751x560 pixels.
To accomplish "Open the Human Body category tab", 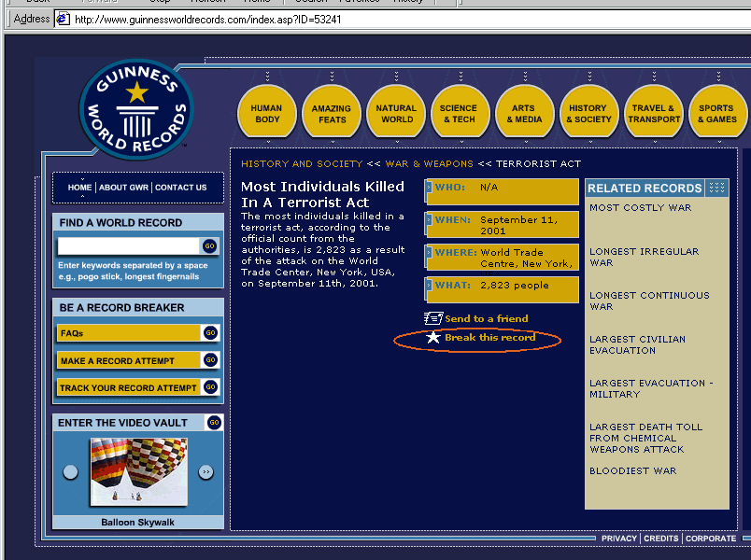I will [x=267, y=114].
